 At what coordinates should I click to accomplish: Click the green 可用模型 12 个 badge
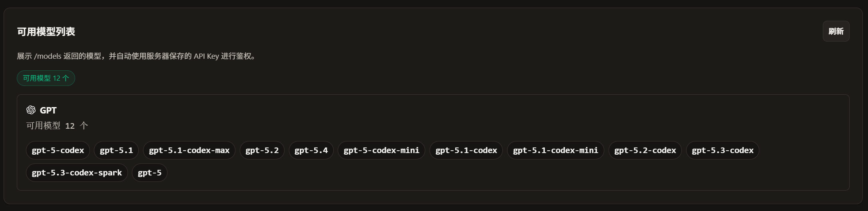pyautogui.click(x=46, y=78)
